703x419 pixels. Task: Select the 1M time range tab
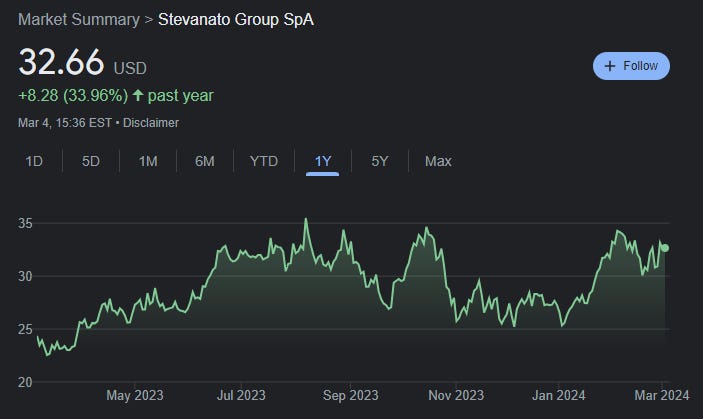148,161
